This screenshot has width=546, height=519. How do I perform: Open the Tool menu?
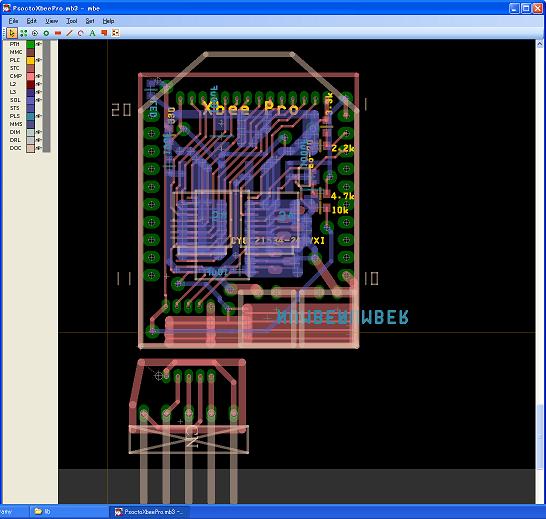[x=72, y=21]
